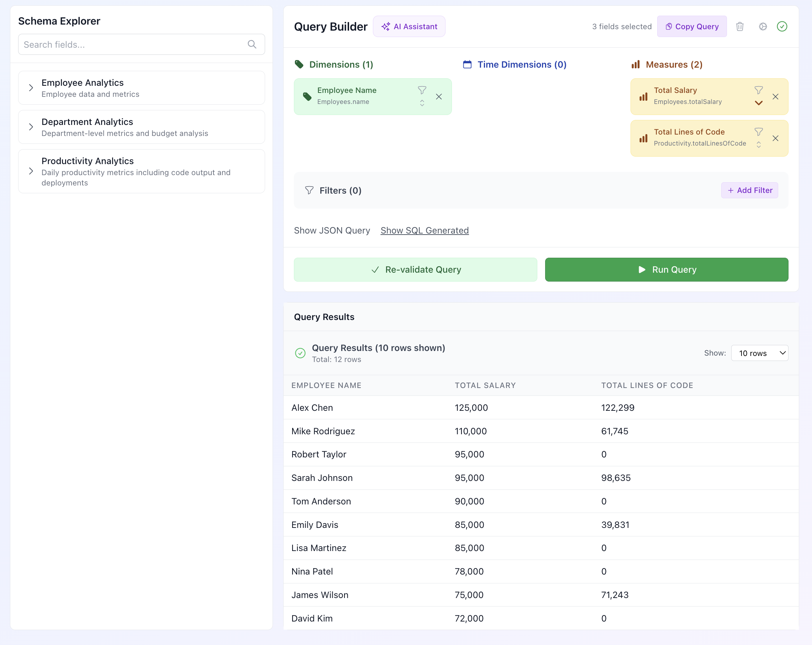812x645 pixels.
Task: Expand Department Analytics schema group
Action: [x=31, y=127]
